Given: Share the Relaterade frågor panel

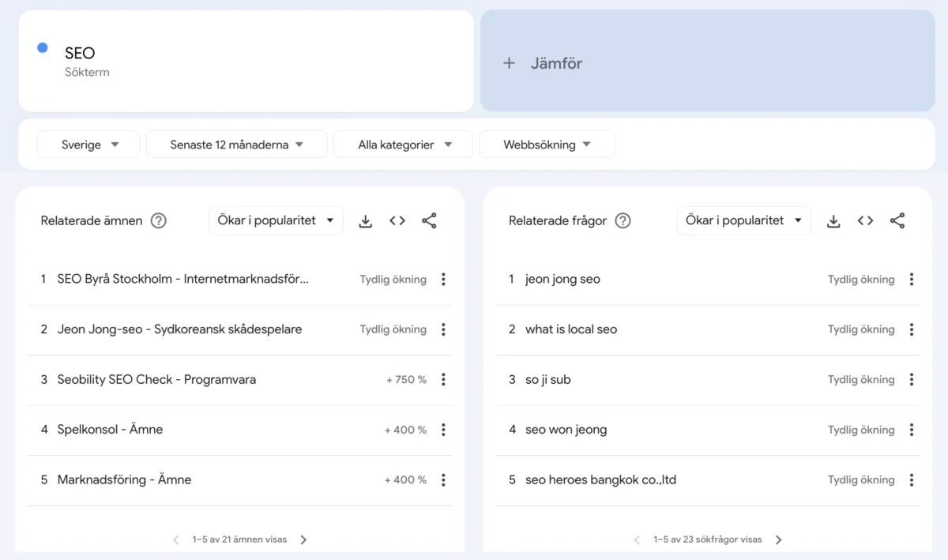Looking at the screenshot, I should pos(897,221).
